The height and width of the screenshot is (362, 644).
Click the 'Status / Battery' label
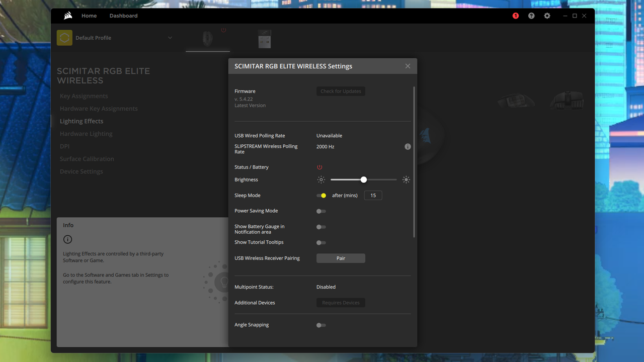click(x=252, y=167)
